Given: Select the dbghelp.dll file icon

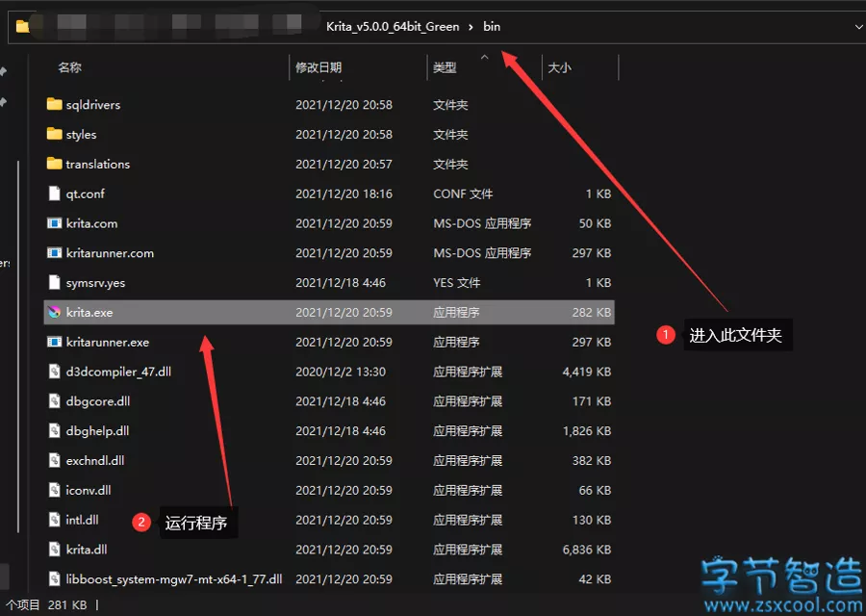Looking at the screenshot, I should (x=54, y=431).
